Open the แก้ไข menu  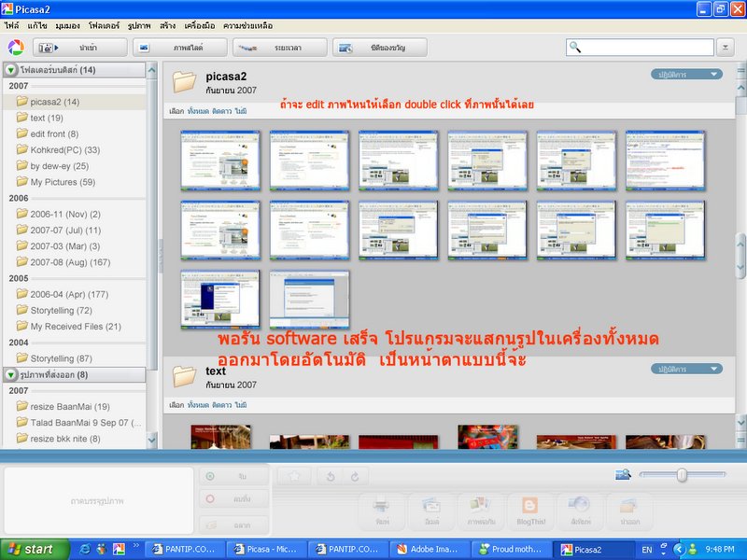(x=37, y=26)
